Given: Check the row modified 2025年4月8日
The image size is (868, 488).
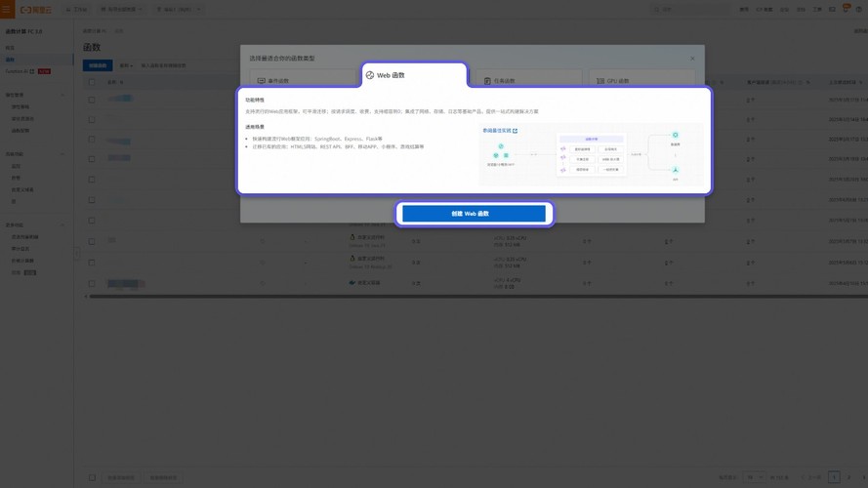Looking at the screenshot, I should [92, 200].
